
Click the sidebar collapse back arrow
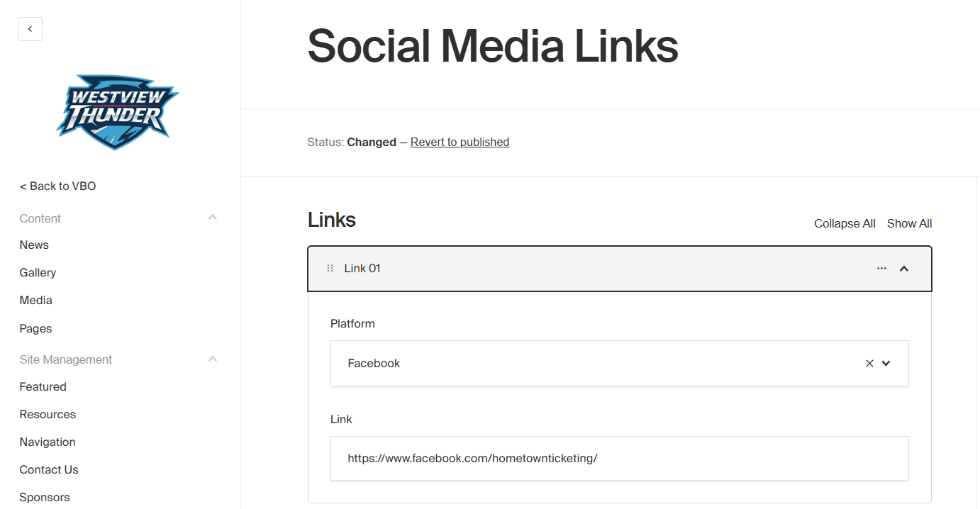click(30, 29)
